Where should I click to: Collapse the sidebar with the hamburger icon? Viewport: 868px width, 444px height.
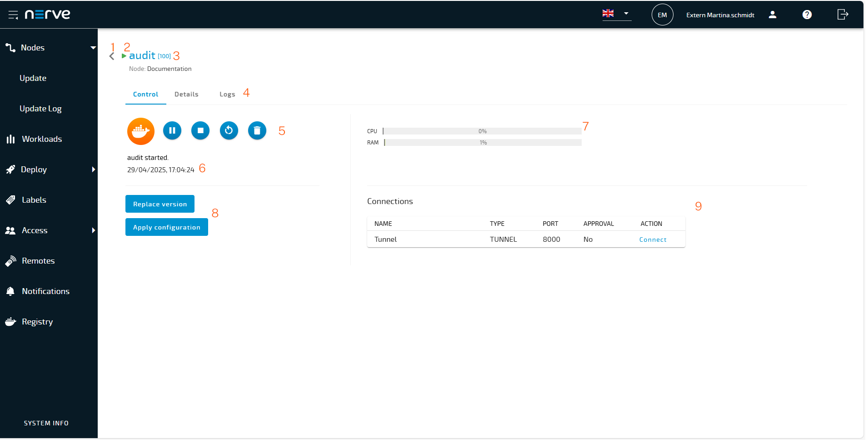pos(13,14)
